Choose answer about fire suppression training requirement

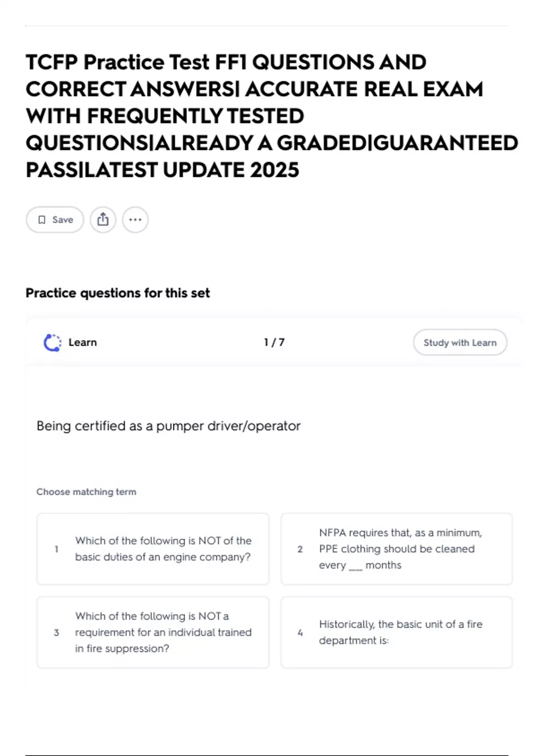153,632
